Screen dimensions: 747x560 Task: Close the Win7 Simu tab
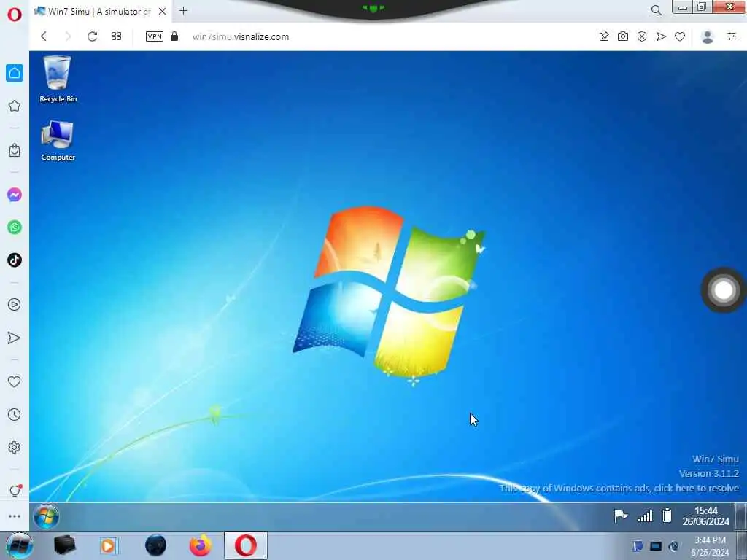click(163, 11)
